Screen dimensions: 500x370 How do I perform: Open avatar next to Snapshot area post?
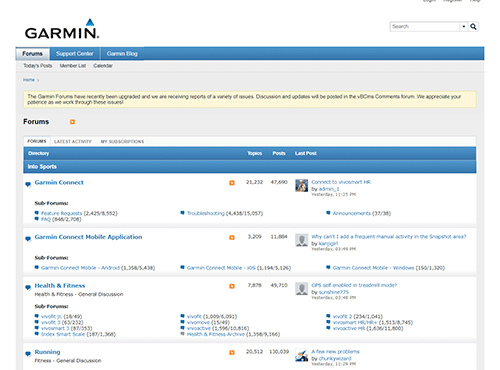click(301, 240)
